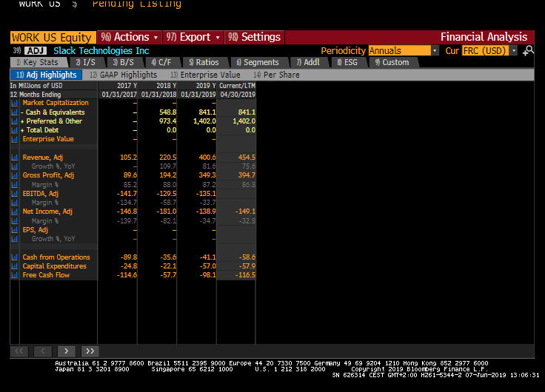Switch to the Segments tab
The width and height of the screenshot is (545, 392).
(258, 62)
